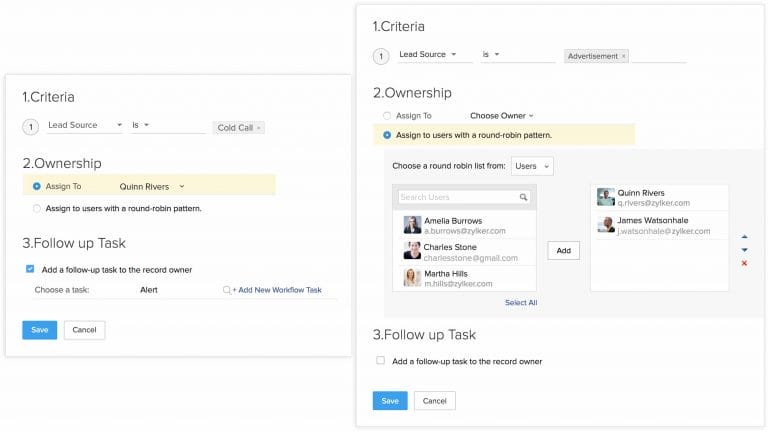Select round-robin radio button in left panel

click(37, 208)
